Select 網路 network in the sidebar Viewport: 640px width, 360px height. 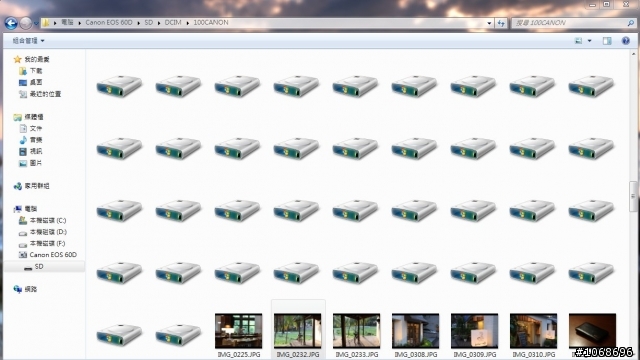coord(31,289)
